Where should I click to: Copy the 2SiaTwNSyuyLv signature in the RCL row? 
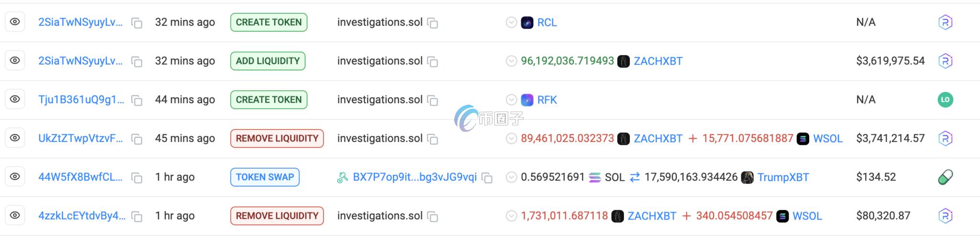(x=137, y=23)
